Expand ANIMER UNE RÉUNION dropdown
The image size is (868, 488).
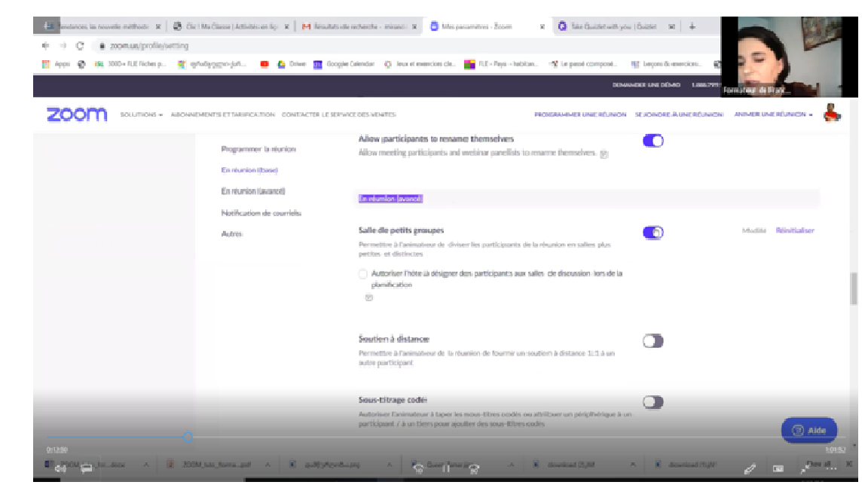773,115
